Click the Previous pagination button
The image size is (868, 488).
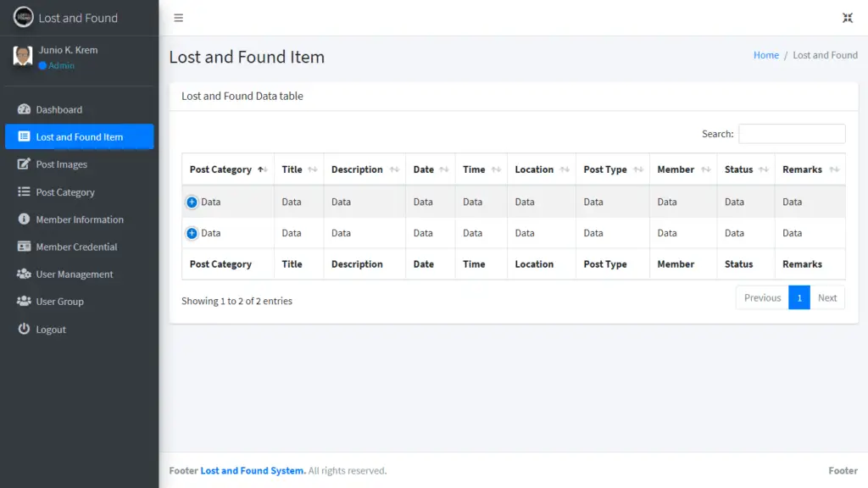762,297
